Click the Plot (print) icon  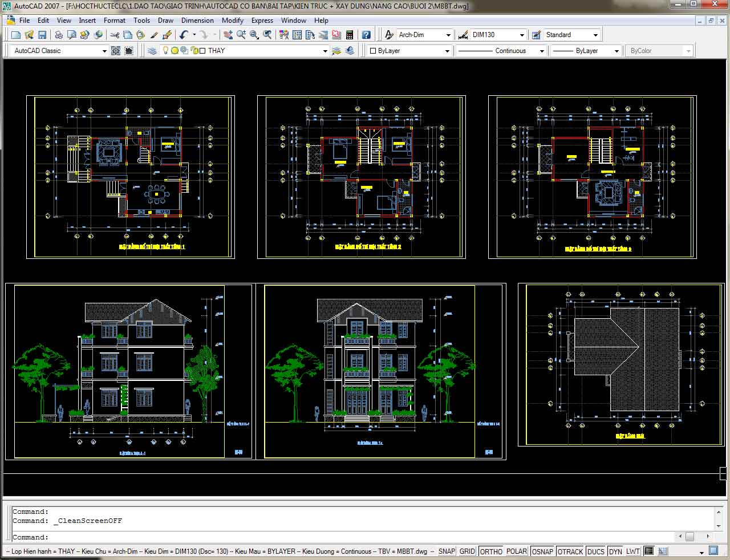(59, 35)
